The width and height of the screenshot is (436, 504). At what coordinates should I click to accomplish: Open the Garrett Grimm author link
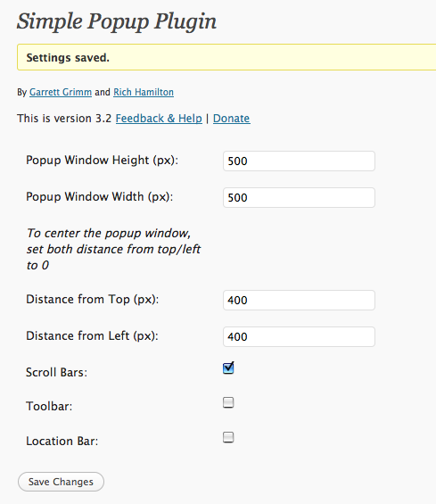point(61,92)
